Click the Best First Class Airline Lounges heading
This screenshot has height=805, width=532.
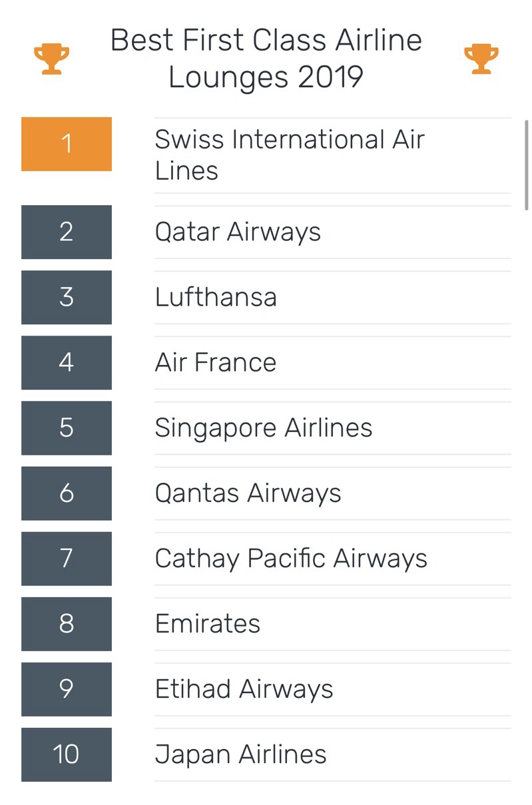266,59
